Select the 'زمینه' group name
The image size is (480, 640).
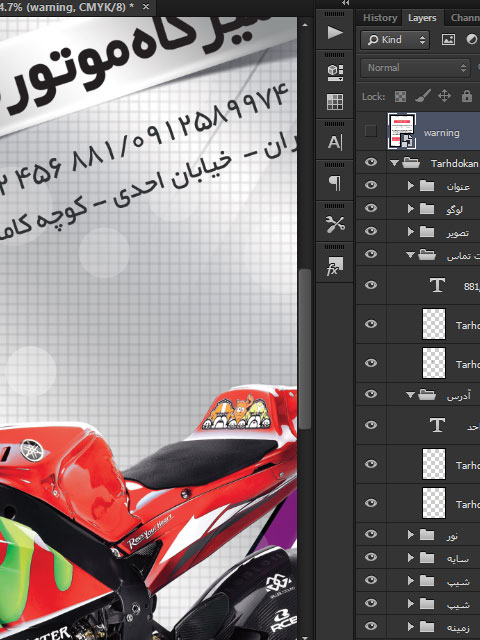tap(458, 627)
